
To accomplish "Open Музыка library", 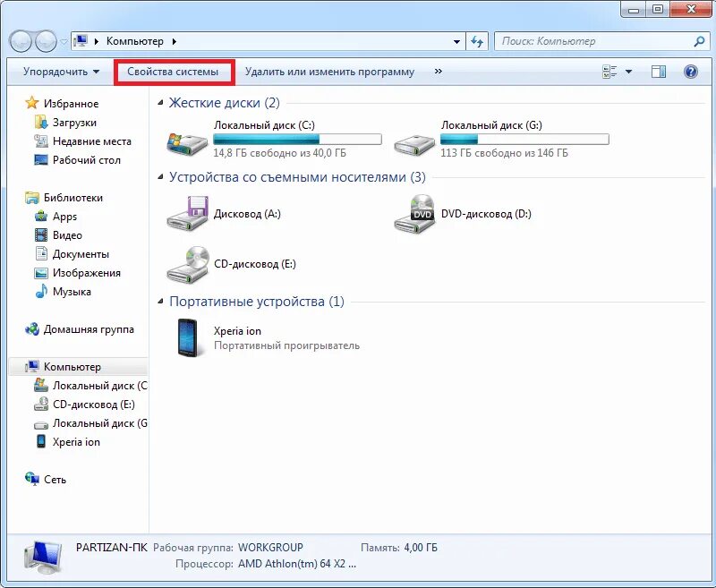I will pos(72,291).
